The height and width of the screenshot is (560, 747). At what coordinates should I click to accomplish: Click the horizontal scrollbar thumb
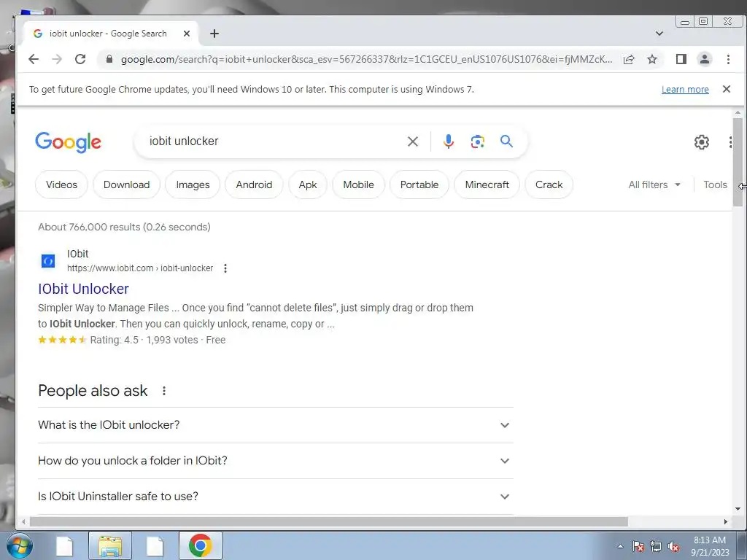pyautogui.click(x=329, y=522)
